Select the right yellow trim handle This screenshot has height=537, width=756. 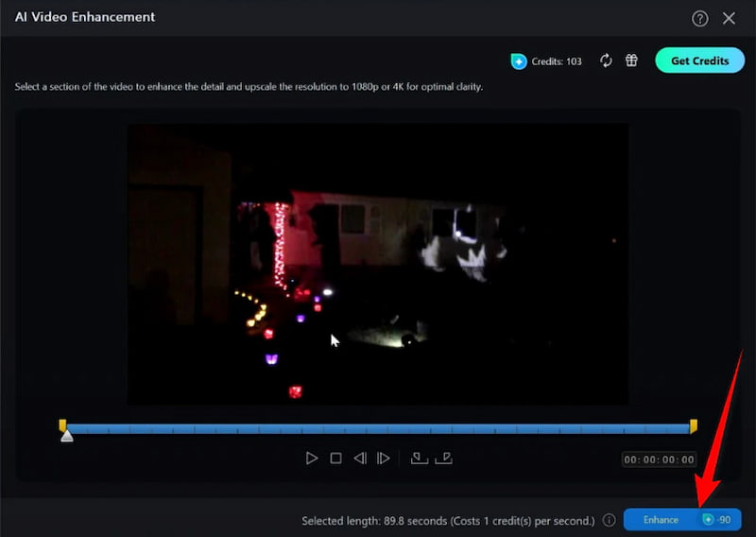coord(694,426)
